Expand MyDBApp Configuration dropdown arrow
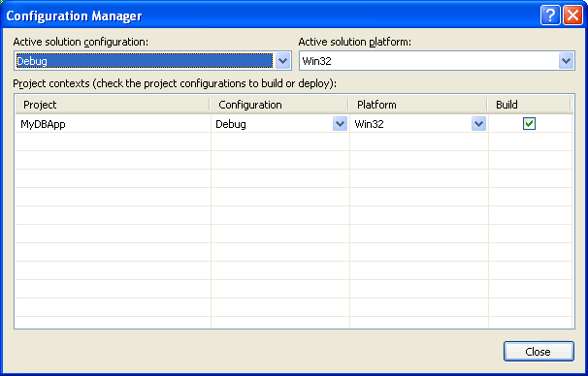 (340, 124)
